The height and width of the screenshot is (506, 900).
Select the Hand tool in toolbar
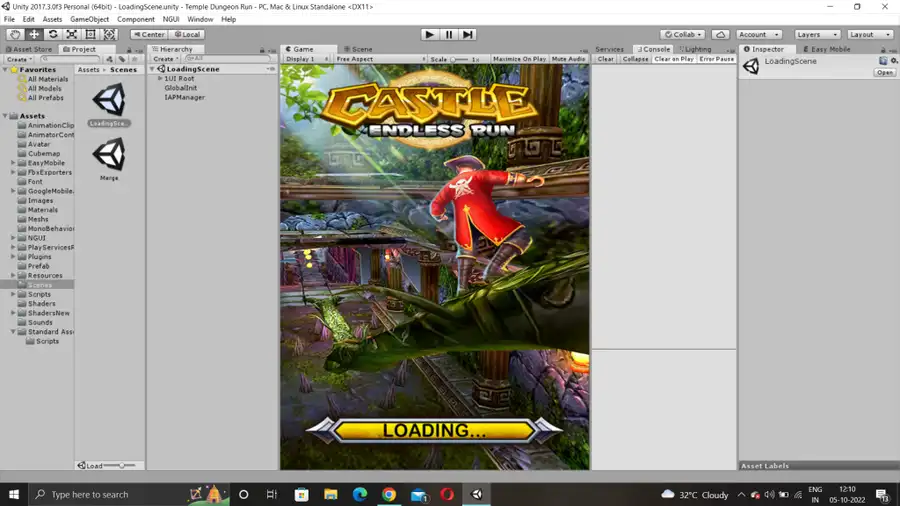click(15, 34)
